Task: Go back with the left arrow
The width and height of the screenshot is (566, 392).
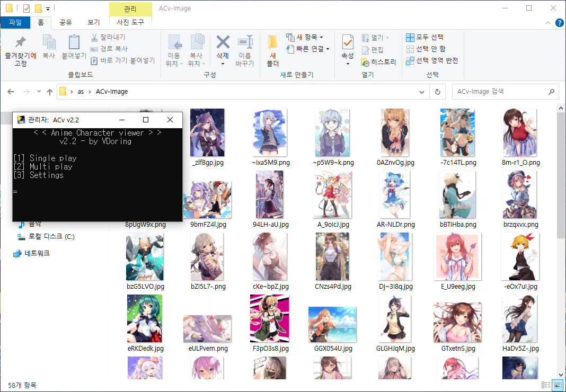Action: [x=11, y=92]
